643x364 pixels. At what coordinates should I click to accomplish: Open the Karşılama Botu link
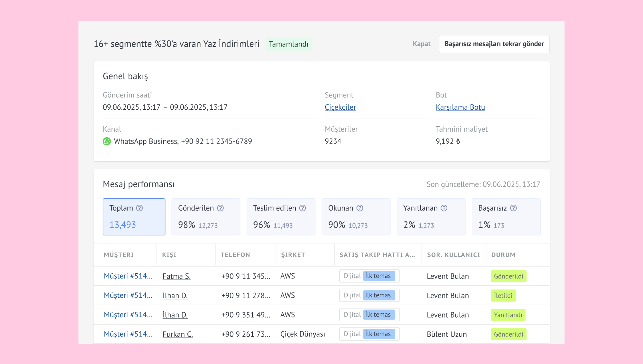(x=460, y=107)
